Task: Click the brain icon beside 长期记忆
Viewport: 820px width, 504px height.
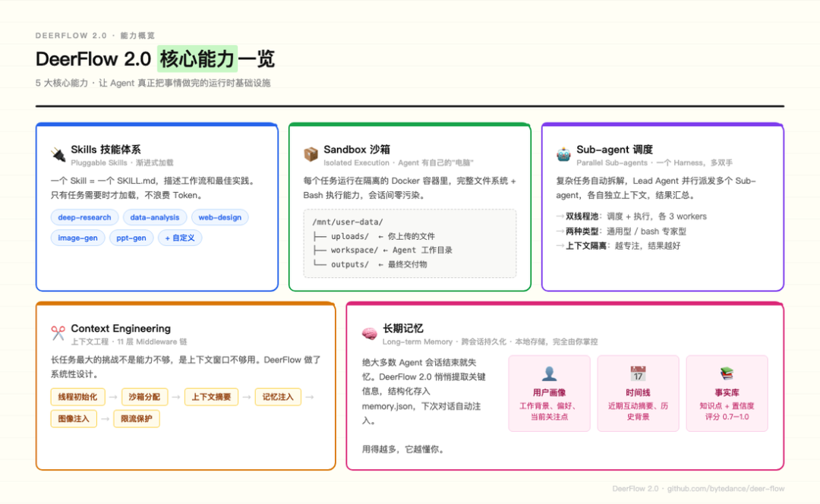Action: (x=369, y=333)
